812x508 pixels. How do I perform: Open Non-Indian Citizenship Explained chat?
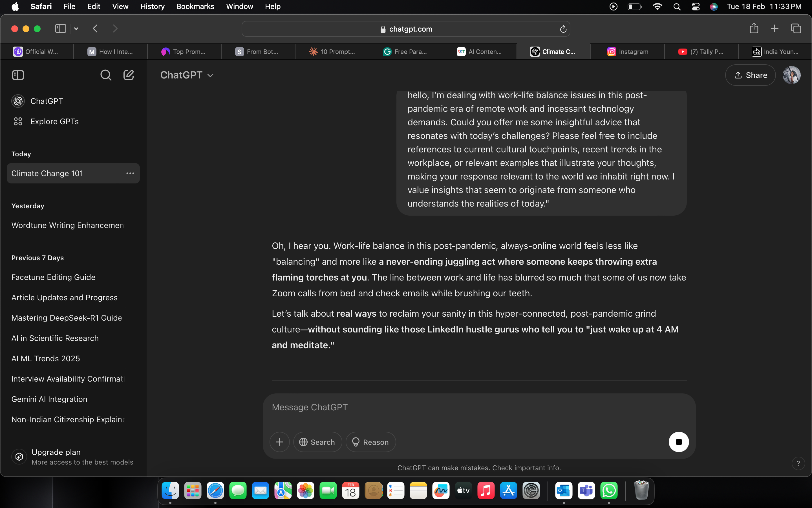pos(73,420)
